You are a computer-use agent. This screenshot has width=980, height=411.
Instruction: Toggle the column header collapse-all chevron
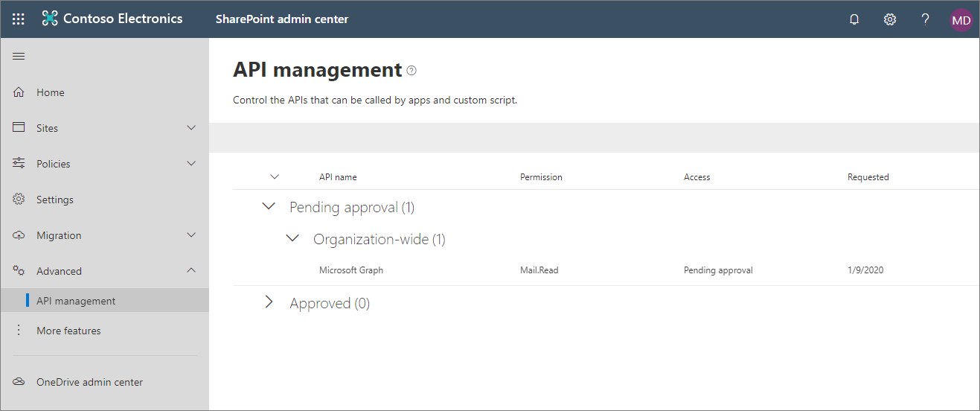[275, 177]
